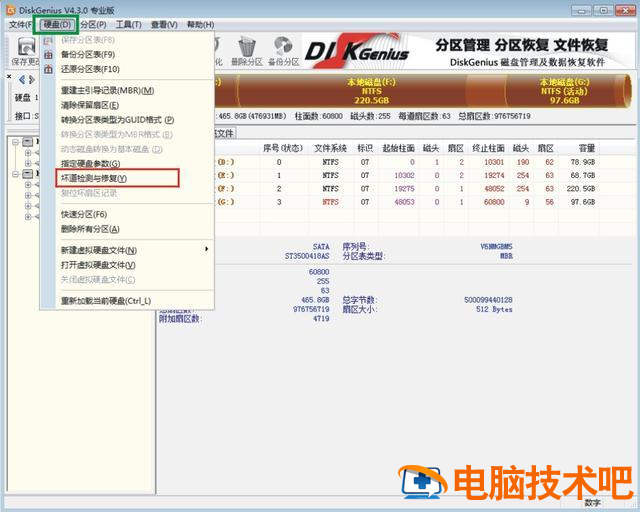Click end cylinder value 48052
This screenshot has width=640, height=512.
coord(494,189)
